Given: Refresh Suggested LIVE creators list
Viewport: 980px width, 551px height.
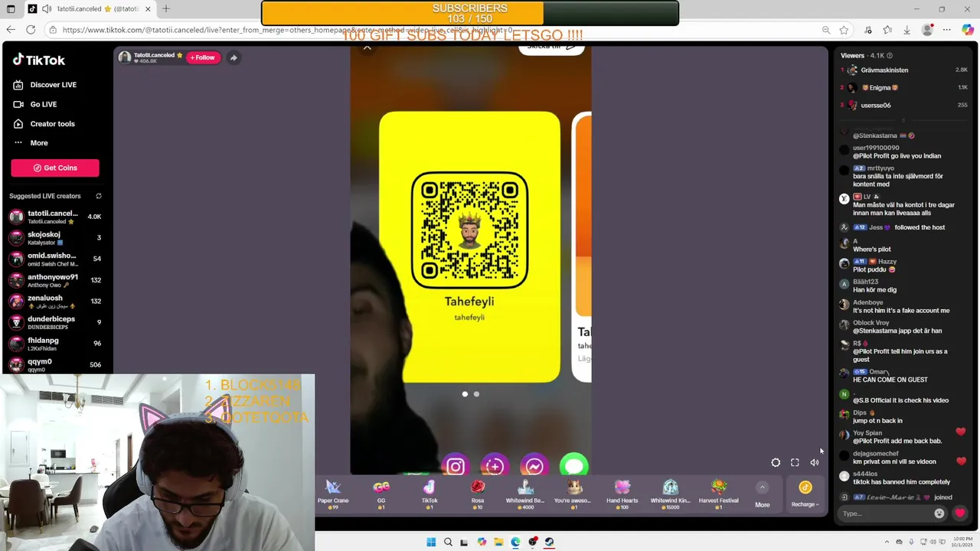Looking at the screenshot, I should [98, 196].
